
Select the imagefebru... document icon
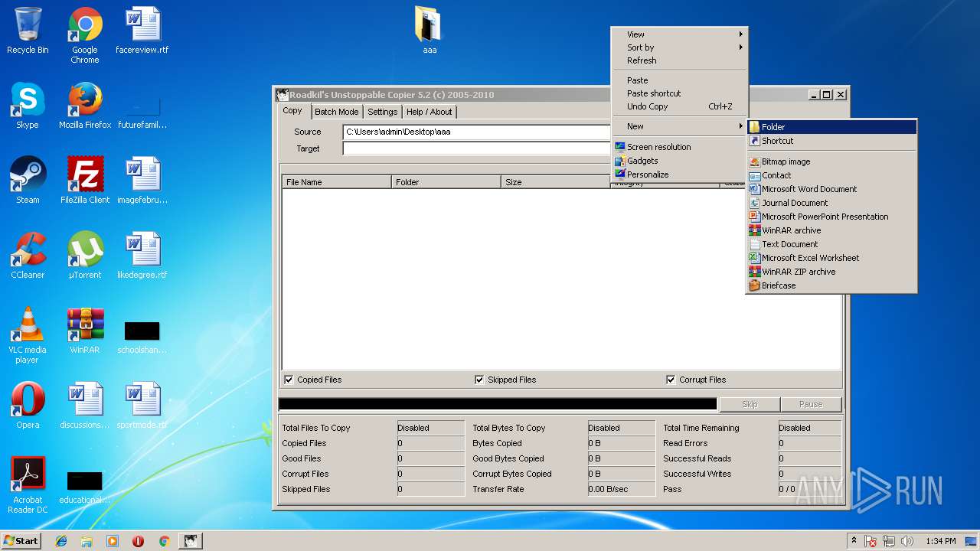pos(142,181)
